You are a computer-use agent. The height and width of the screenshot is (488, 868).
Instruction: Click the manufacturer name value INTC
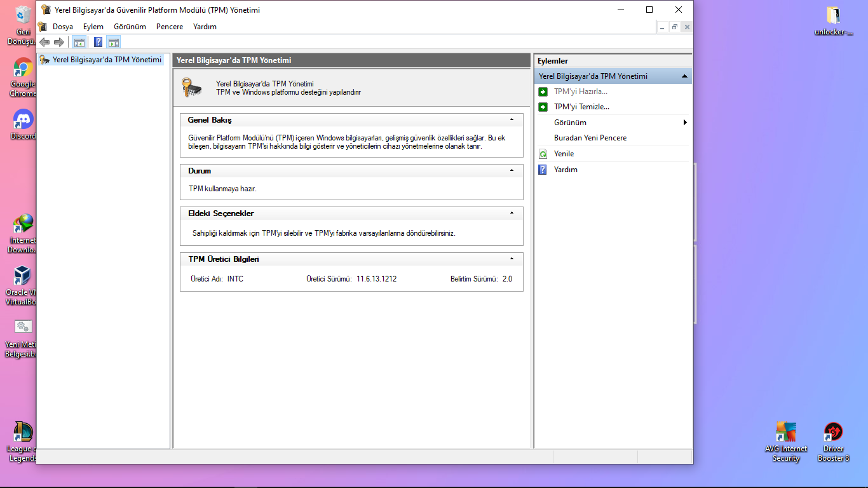(x=235, y=279)
